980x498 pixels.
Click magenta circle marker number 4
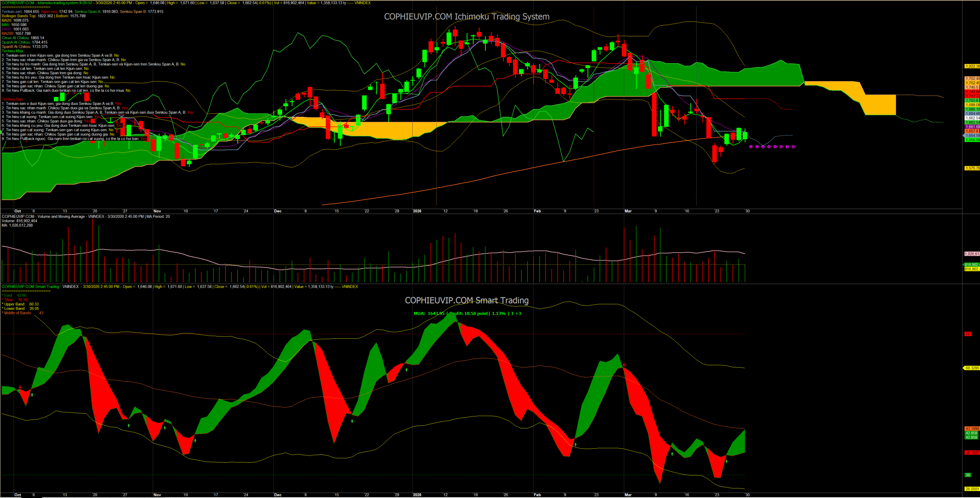(x=769, y=147)
